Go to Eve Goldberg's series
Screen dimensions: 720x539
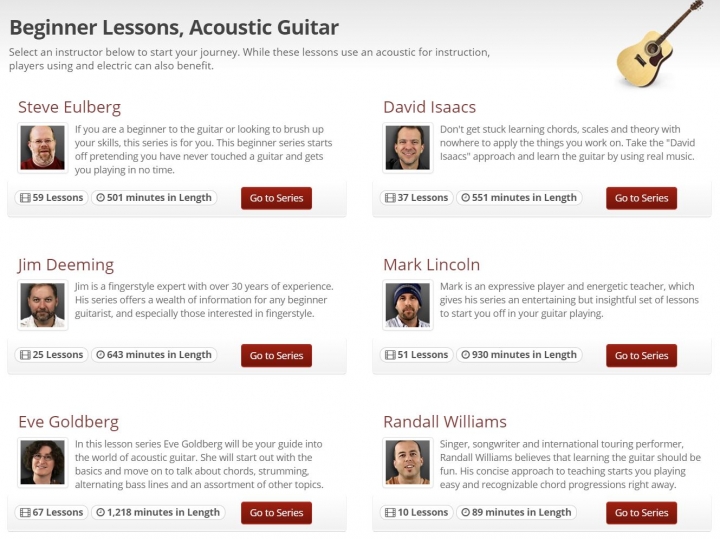pos(276,513)
